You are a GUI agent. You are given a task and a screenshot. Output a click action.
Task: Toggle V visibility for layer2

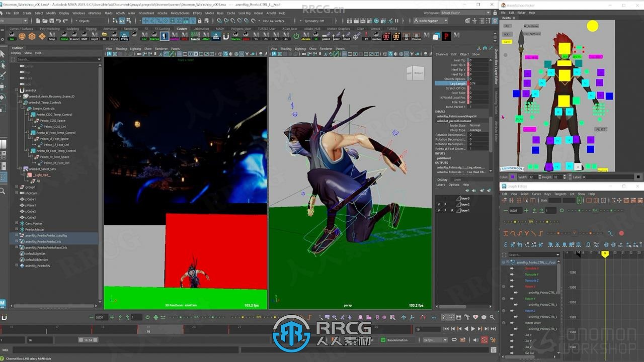438,204
